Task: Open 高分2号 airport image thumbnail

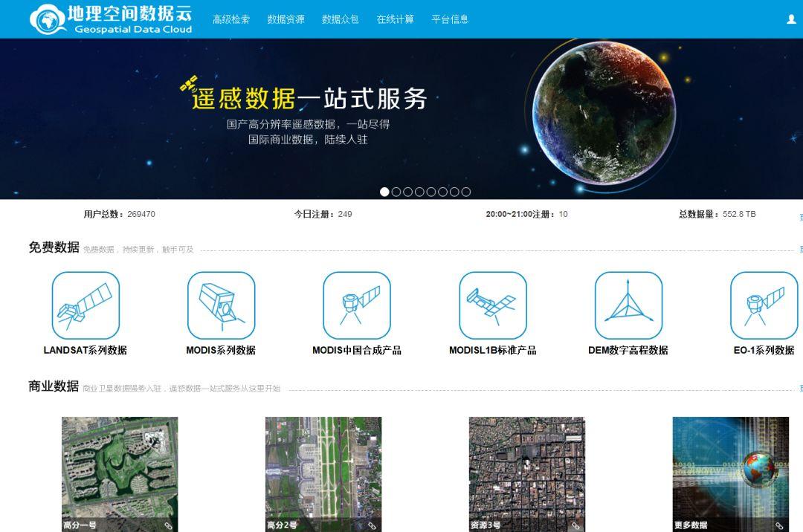Action: [323, 474]
